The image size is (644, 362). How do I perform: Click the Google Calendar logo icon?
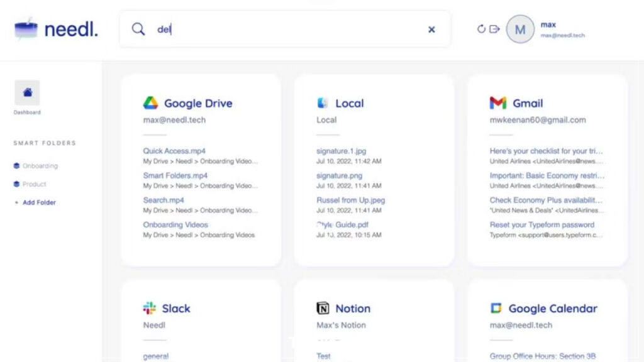click(496, 308)
